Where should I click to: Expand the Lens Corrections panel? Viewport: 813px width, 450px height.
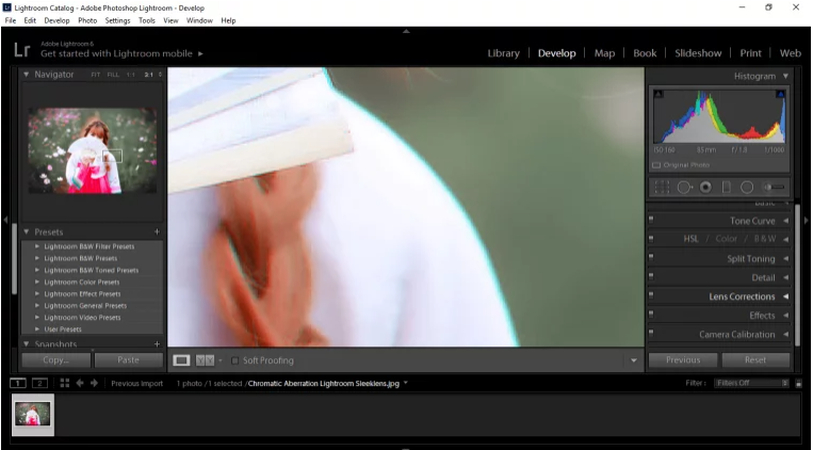786,297
